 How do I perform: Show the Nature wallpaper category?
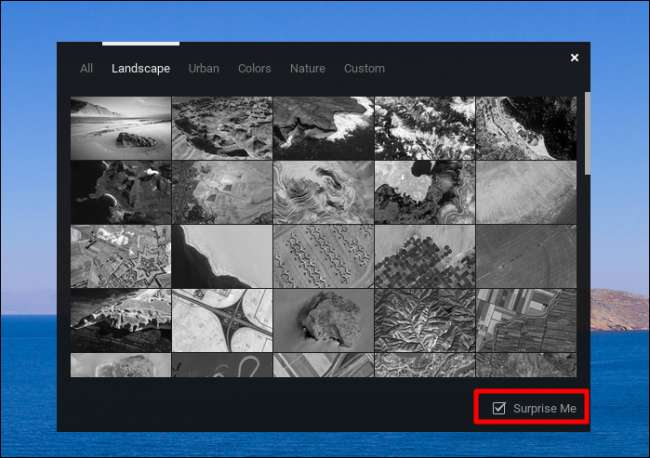[x=308, y=69]
